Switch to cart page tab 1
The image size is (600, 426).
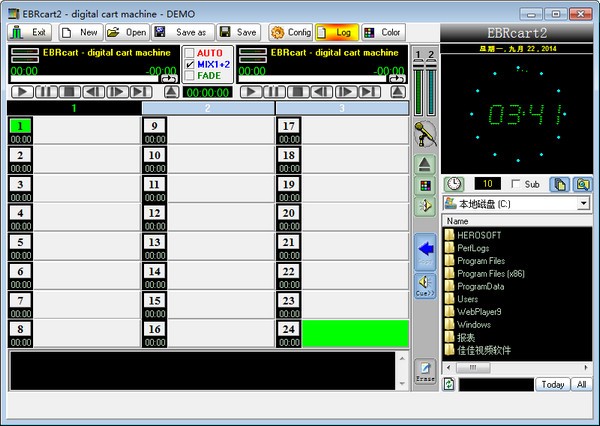74,108
